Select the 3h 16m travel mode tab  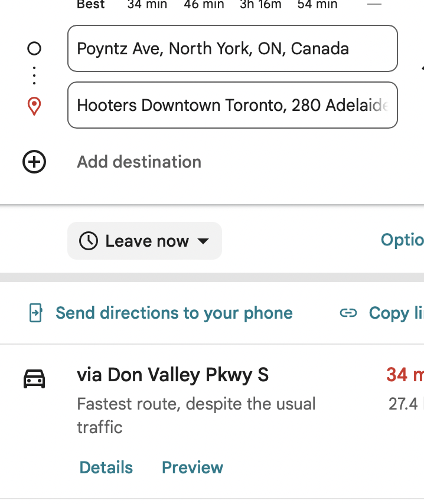click(260, 5)
